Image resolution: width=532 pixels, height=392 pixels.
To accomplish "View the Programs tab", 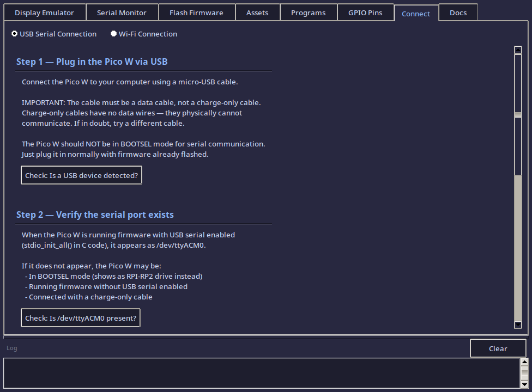I will coord(308,12).
